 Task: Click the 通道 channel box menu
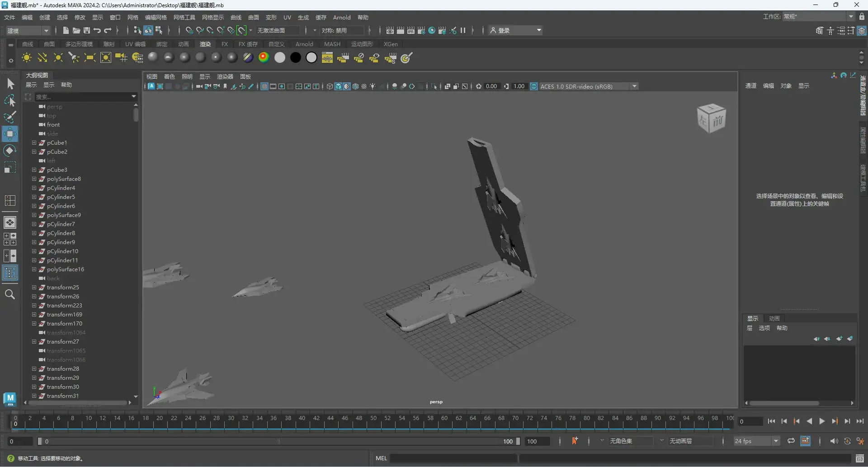tap(751, 85)
